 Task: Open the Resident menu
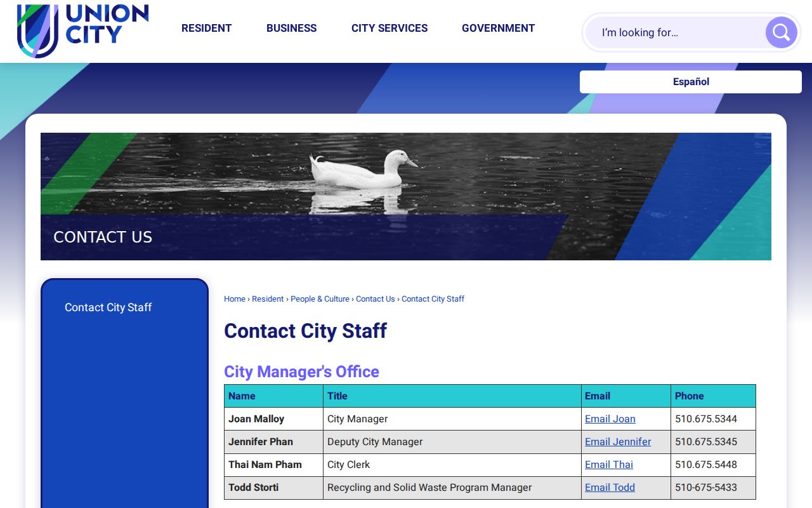click(206, 28)
